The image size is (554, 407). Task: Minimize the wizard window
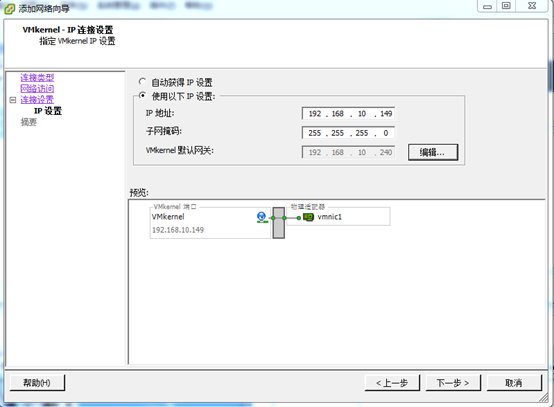click(x=487, y=6)
